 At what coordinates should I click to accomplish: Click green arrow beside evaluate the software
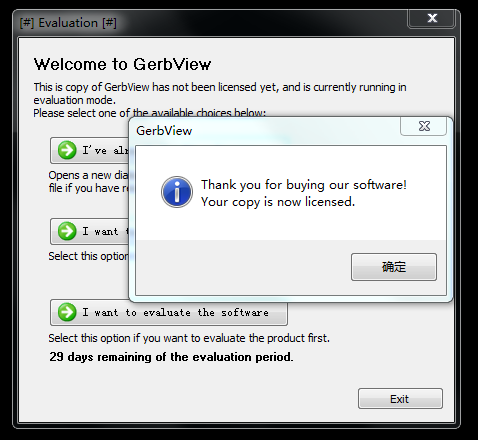click(67, 312)
